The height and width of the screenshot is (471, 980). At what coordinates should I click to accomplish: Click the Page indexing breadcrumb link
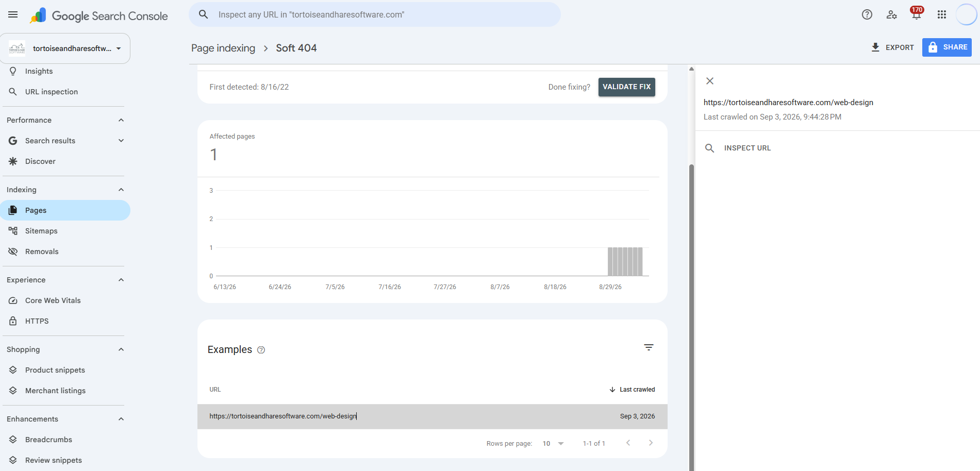tap(223, 48)
